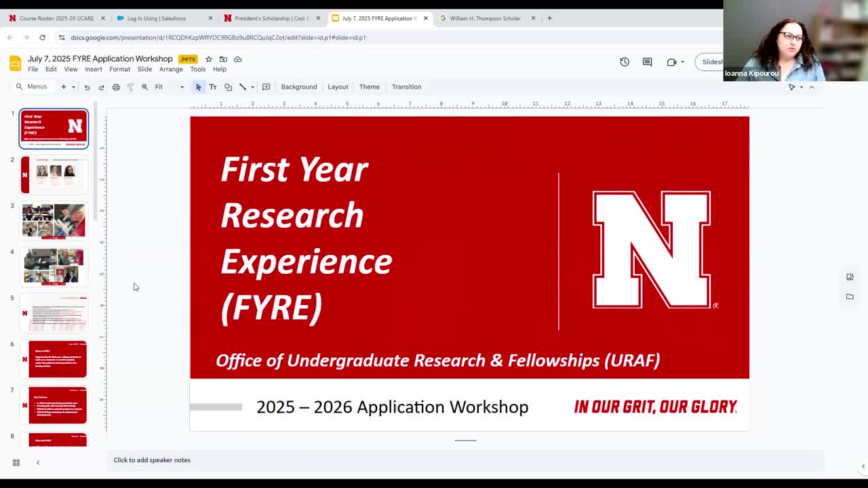Image resolution: width=868 pixels, height=488 pixels.
Task: Open the folder icon in the side panel
Action: [850, 296]
